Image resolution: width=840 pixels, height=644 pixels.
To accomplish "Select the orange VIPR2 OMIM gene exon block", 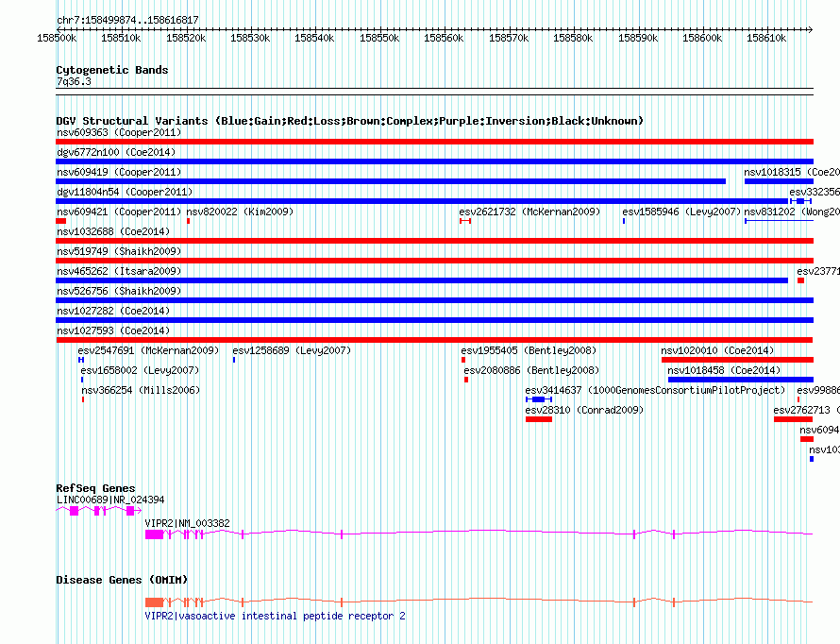I will (154, 602).
